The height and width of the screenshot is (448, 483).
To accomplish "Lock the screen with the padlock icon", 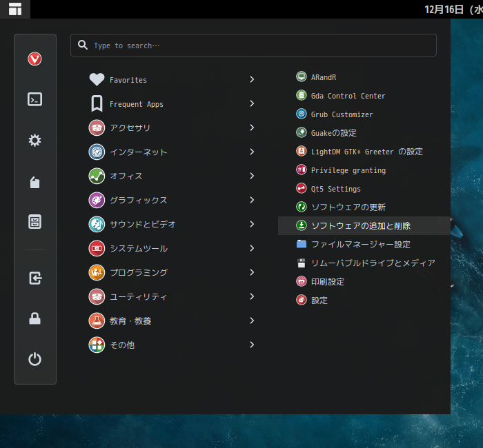I will tap(34, 318).
